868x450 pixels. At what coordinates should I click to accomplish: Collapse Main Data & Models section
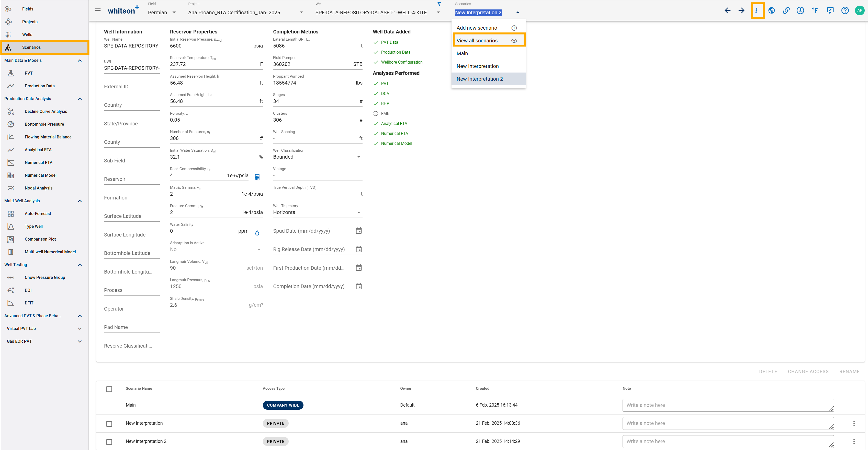pos(80,61)
